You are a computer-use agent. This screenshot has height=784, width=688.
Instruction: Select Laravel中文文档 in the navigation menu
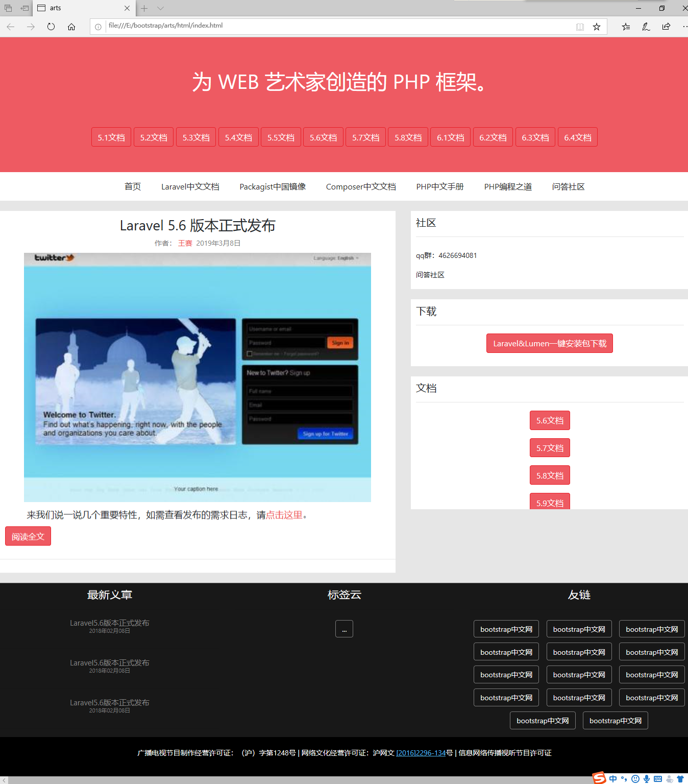[190, 186]
